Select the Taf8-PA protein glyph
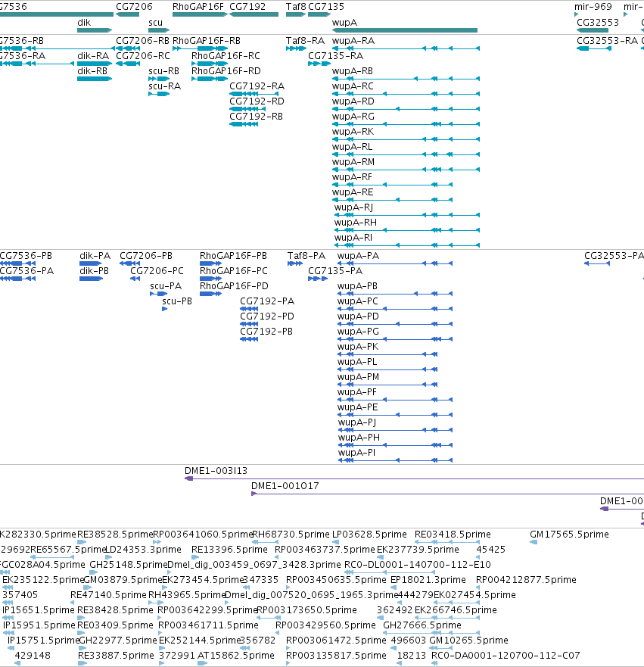 pyautogui.click(x=295, y=263)
